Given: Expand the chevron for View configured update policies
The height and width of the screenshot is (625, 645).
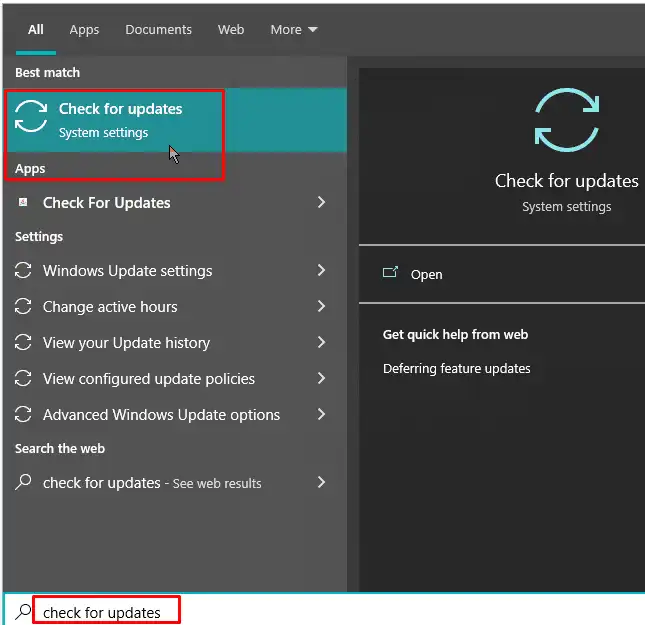Looking at the screenshot, I should [x=321, y=379].
